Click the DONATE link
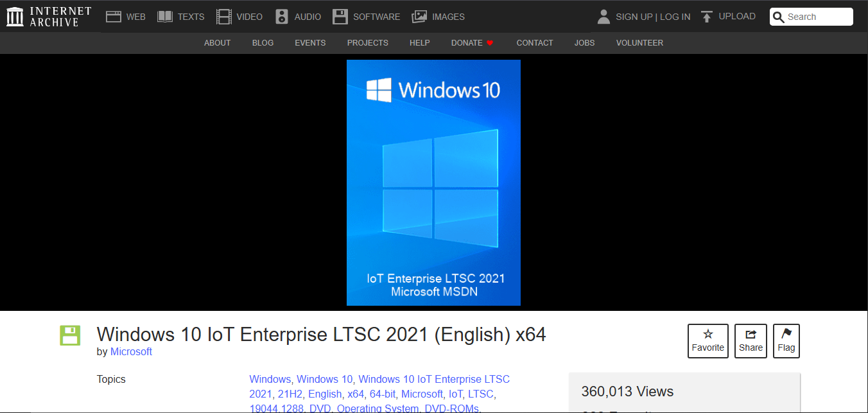 pos(467,43)
